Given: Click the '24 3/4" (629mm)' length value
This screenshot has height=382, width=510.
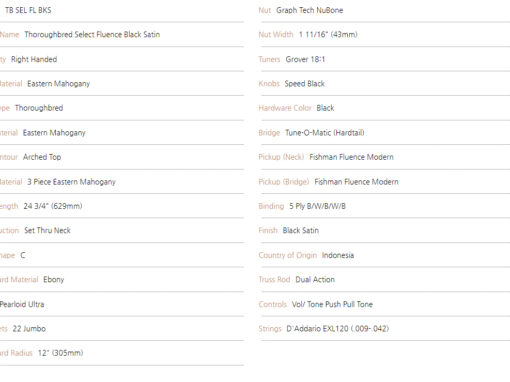Looking at the screenshot, I should [x=53, y=206].
